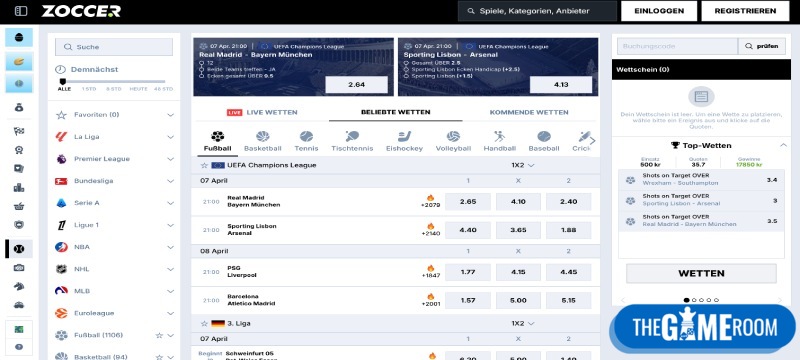Favorite the 3. Liga star

tap(204, 323)
